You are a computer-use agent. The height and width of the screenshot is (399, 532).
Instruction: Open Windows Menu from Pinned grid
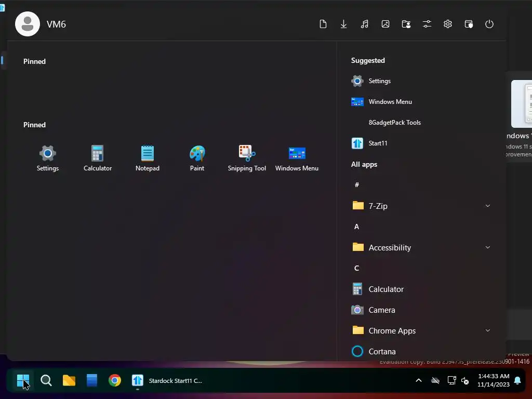click(297, 158)
